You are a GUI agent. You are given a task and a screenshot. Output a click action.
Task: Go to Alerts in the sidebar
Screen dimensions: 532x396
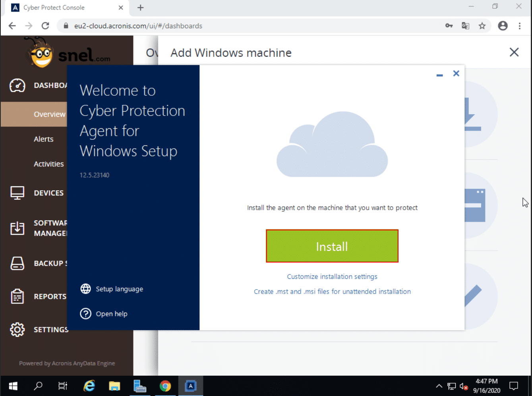click(43, 139)
